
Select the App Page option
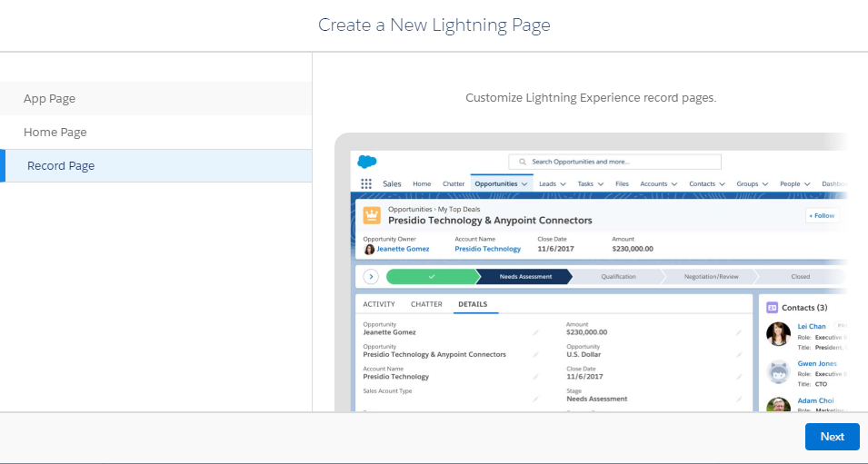[155, 98]
